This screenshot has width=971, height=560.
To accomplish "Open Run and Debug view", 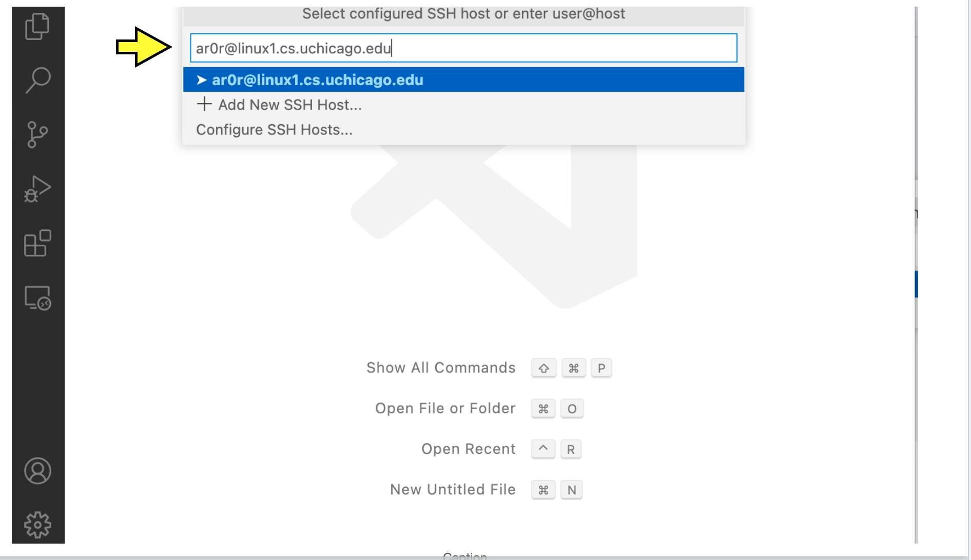I will pyautogui.click(x=37, y=189).
